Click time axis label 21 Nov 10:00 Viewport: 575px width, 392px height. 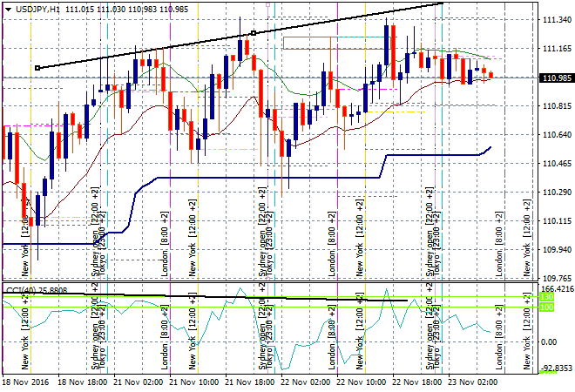tap(194, 382)
